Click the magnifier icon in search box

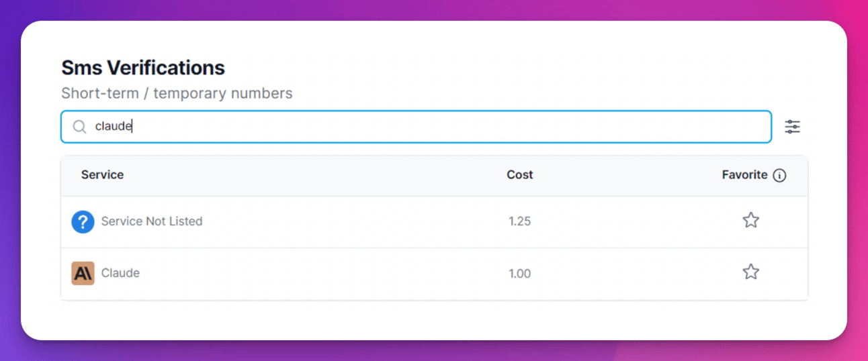(79, 127)
